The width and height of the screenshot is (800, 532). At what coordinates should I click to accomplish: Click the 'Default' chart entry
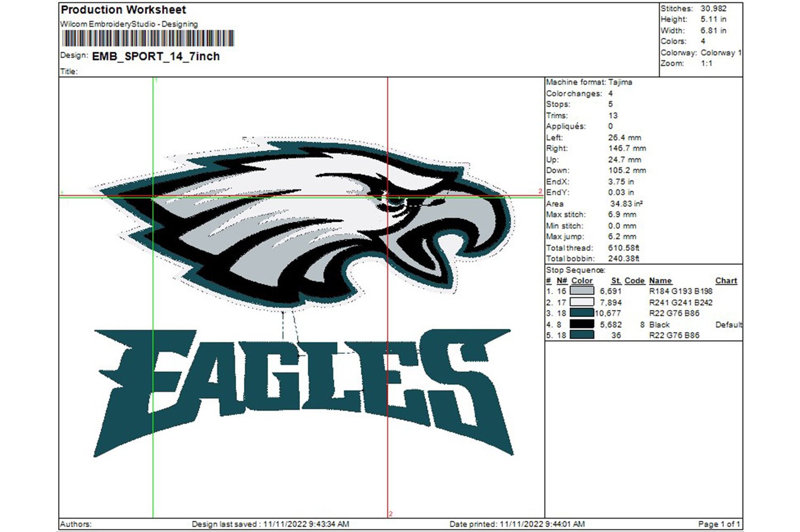(729, 324)
